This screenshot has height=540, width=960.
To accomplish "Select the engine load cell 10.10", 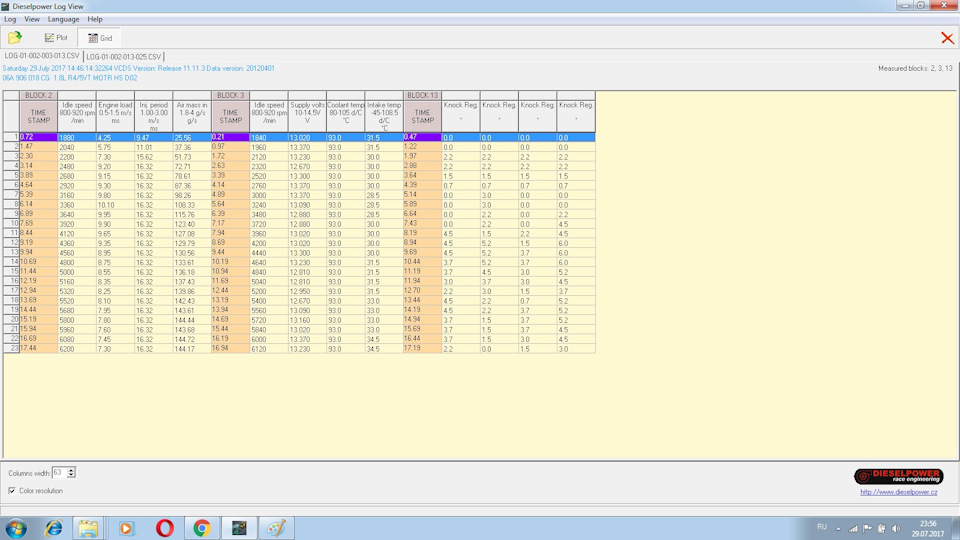I will click(115, 205).
